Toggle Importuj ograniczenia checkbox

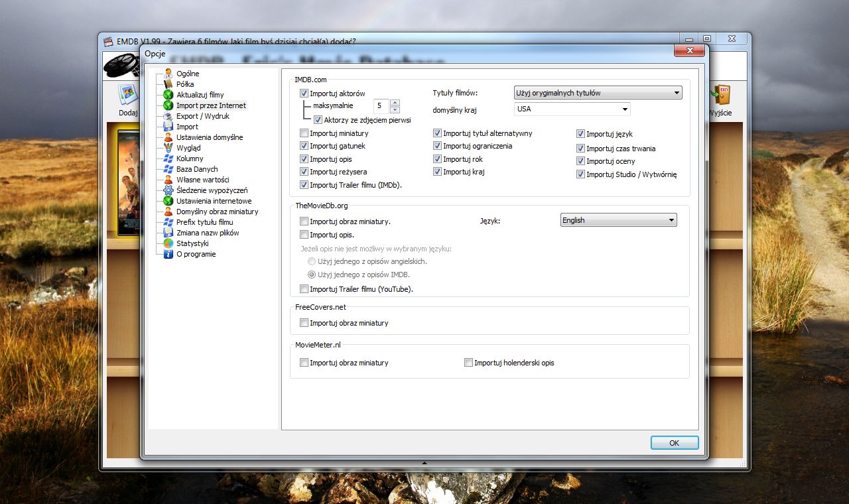[x=437, y=146]
